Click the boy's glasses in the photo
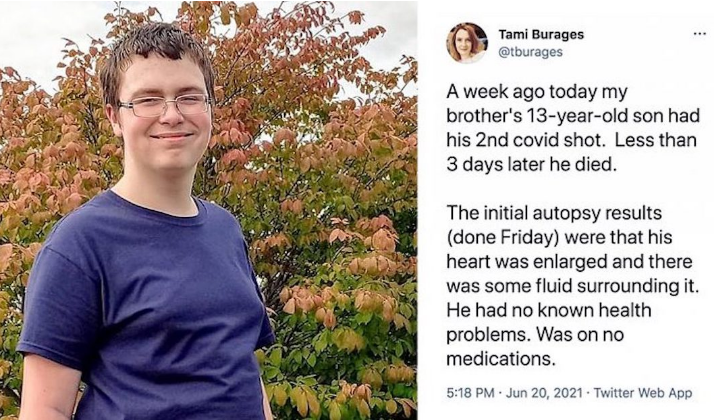 coord(165,106)
